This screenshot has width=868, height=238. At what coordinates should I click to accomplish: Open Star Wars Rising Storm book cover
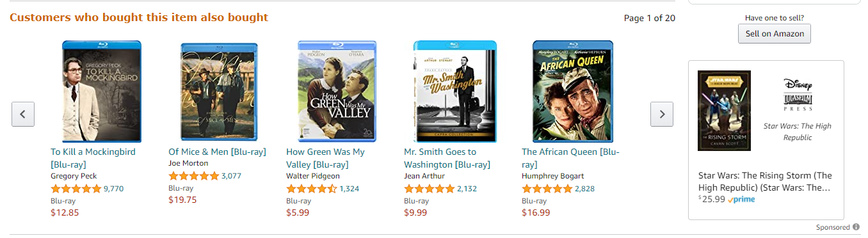724,111
